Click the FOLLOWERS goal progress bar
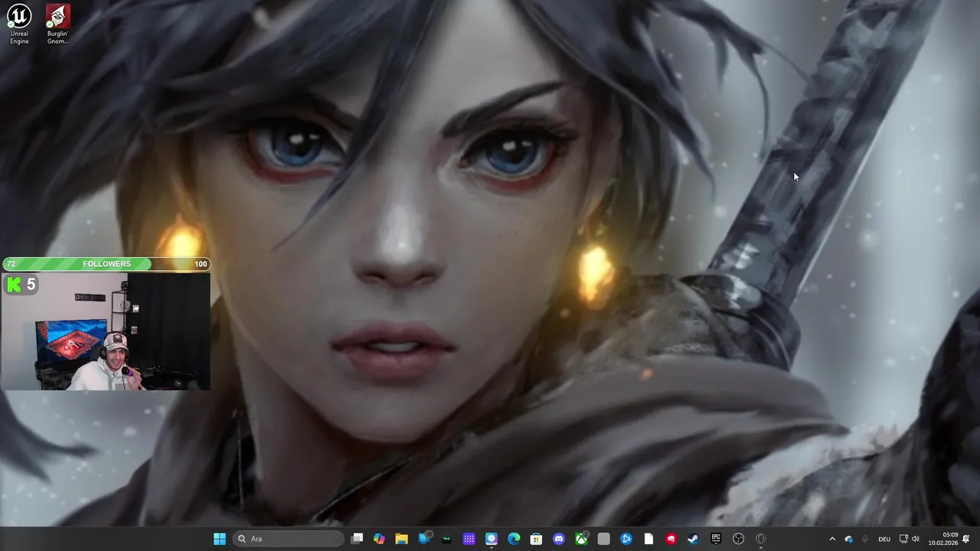 click(106, 264)
